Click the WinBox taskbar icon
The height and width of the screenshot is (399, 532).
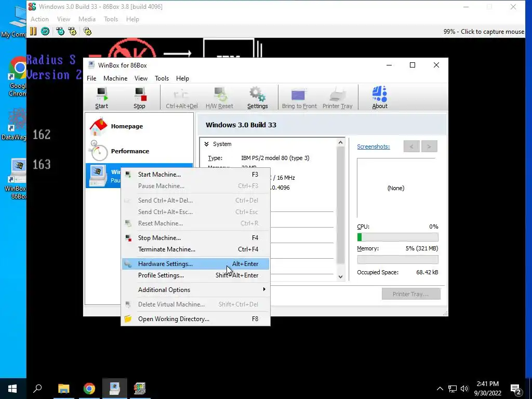[115, 389]
